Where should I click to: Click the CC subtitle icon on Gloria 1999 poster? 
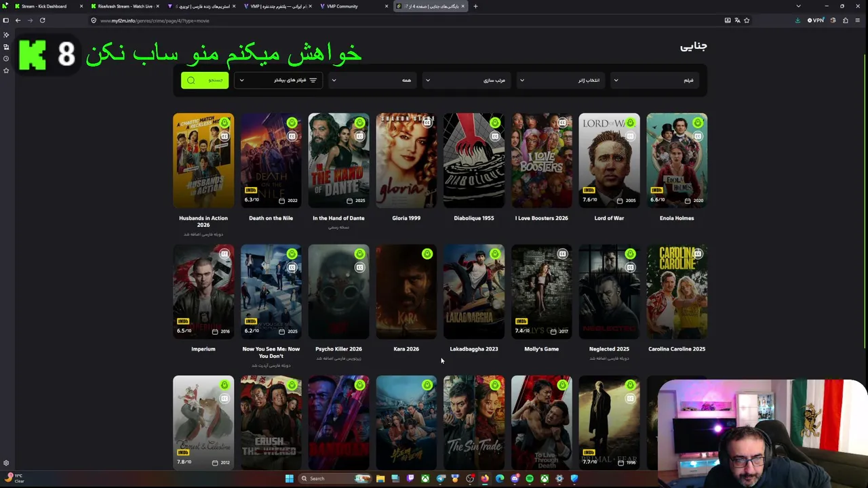pyautogui.click(x=427, y=123)
